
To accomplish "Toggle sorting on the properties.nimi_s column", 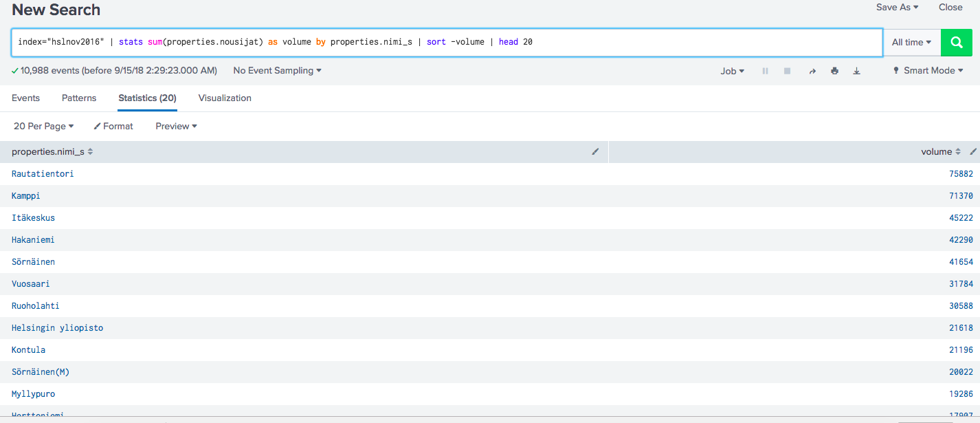I will (x=90, y=151).
